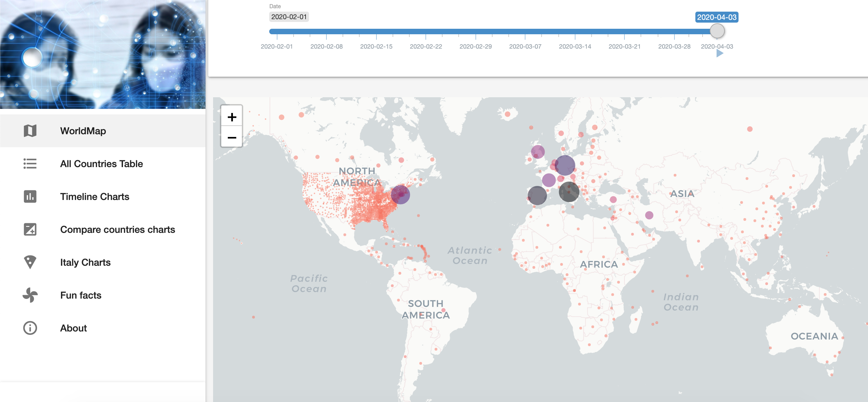Select the WorldMap map icon
The image size is (868, 402).
pos(30,130)
